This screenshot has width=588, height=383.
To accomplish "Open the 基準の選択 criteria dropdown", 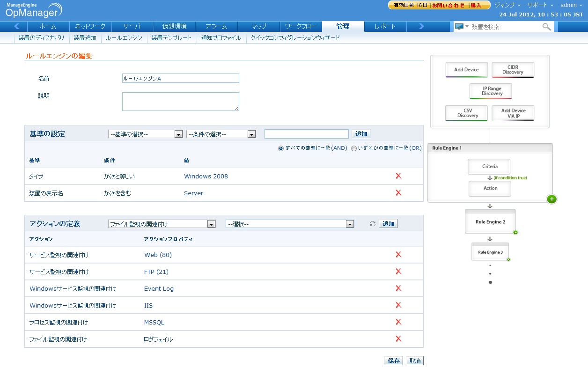I will tap(145, 134).
